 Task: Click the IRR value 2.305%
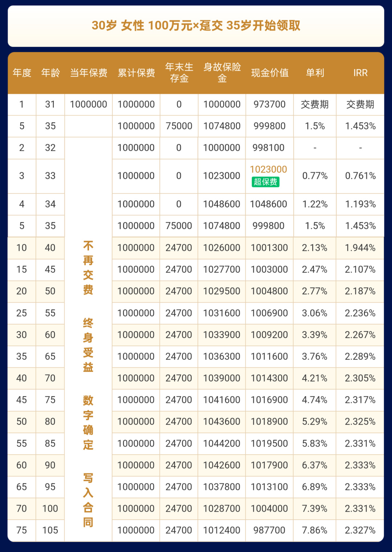click(360, 378)
